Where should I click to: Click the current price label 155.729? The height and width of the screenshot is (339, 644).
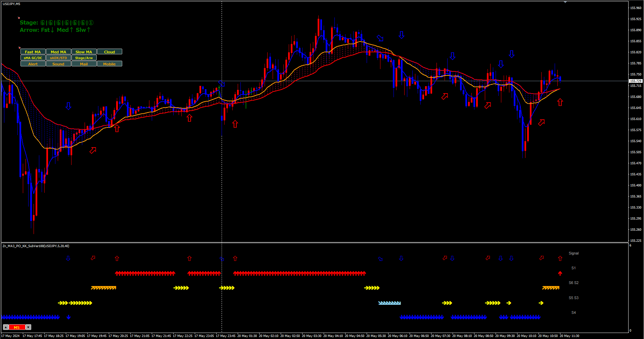click(x=636, y=81)
